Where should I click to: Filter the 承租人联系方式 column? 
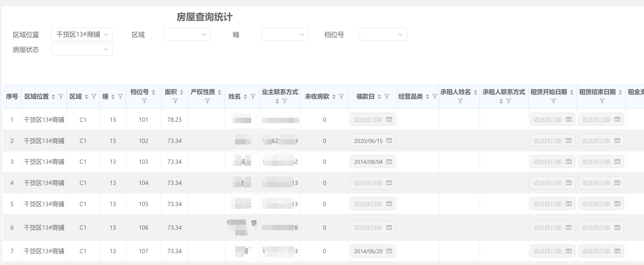tap(509, 101)
